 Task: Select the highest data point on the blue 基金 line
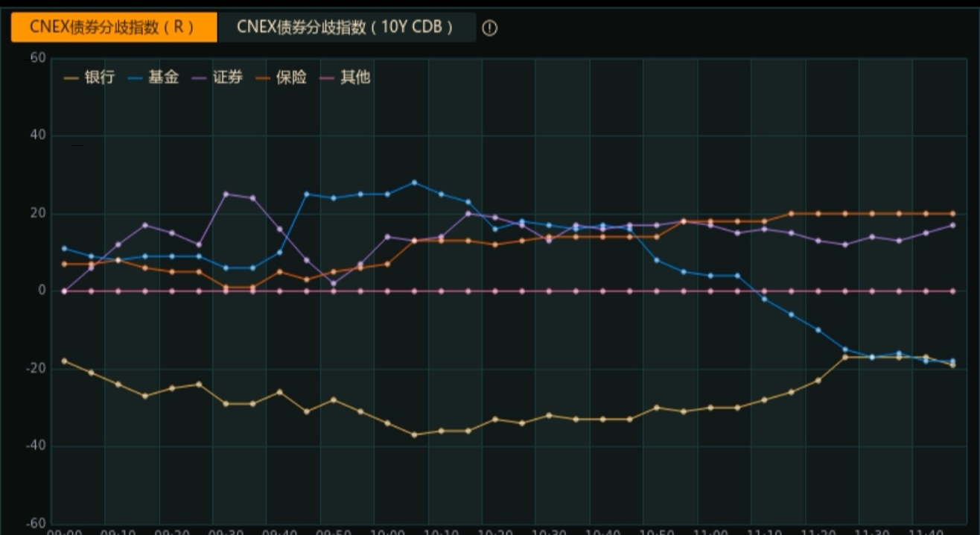(415, 183)
